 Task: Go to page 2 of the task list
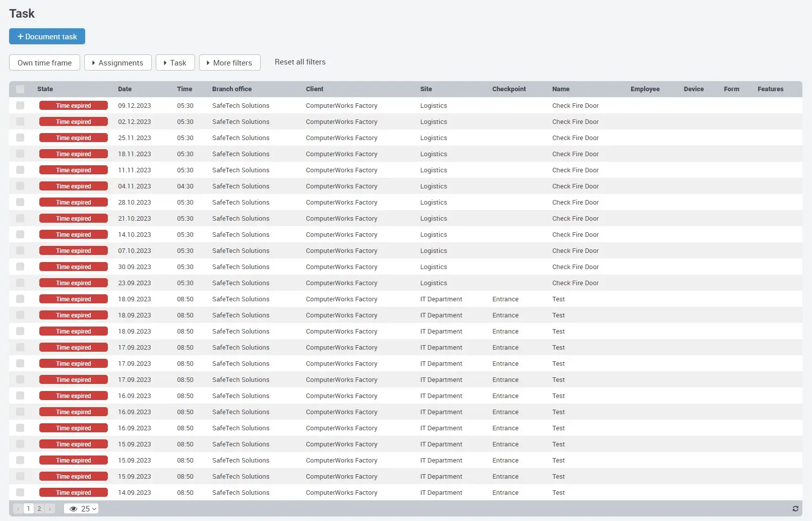(x=39, y=509)
